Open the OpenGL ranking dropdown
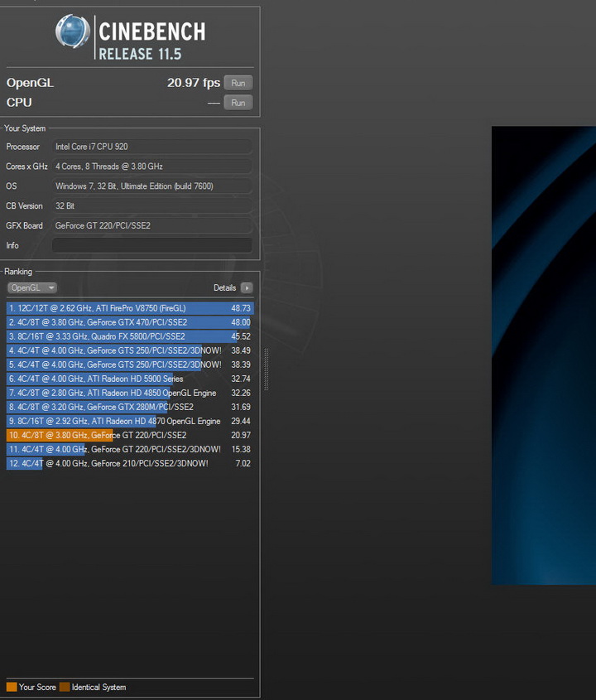Image resolution: width=596 pixels, height=700 pixels. click(x=32, y=288)
